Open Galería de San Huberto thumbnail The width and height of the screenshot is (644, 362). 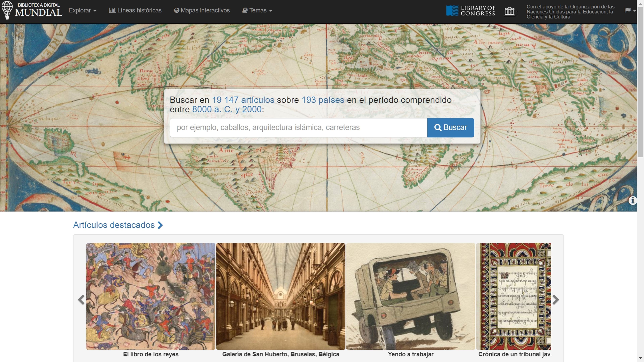coord(281,296)
